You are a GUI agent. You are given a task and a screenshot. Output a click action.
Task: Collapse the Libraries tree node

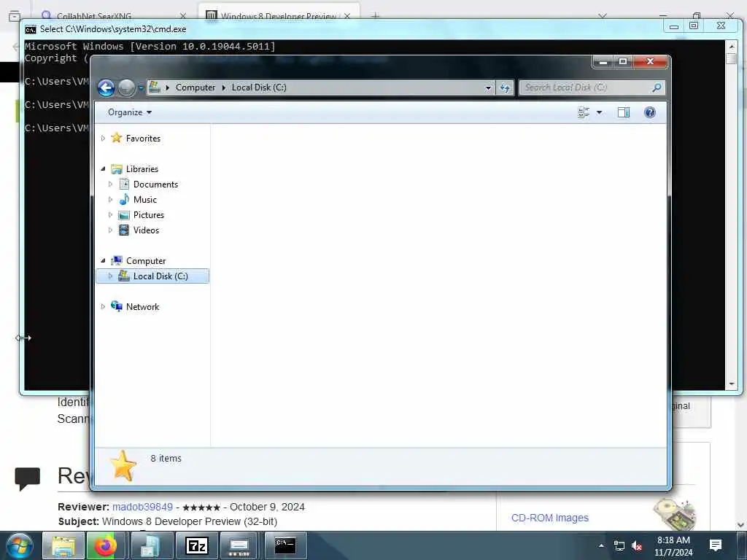pyautogui.click(x=103, y=169)
